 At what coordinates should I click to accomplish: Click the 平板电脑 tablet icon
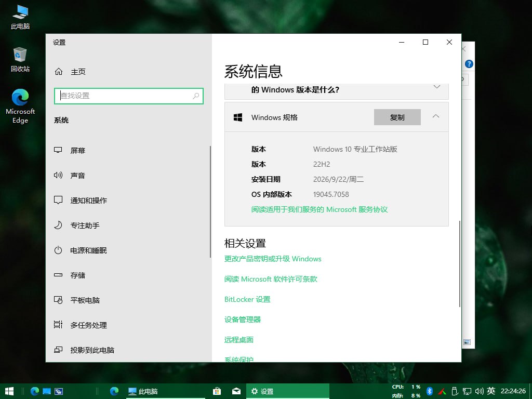(58, 300)
